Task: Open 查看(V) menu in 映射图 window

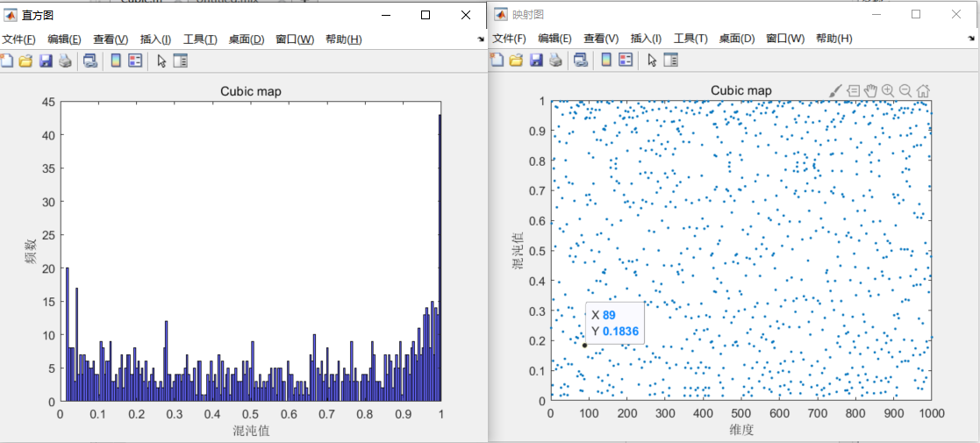Action: coord(601,39)
